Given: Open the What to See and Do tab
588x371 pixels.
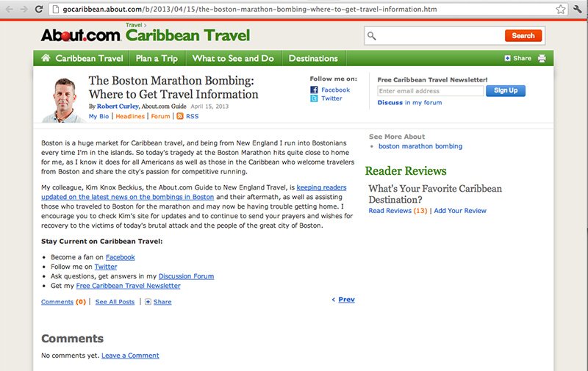Looking at the screenshot, I should [232, 58].
